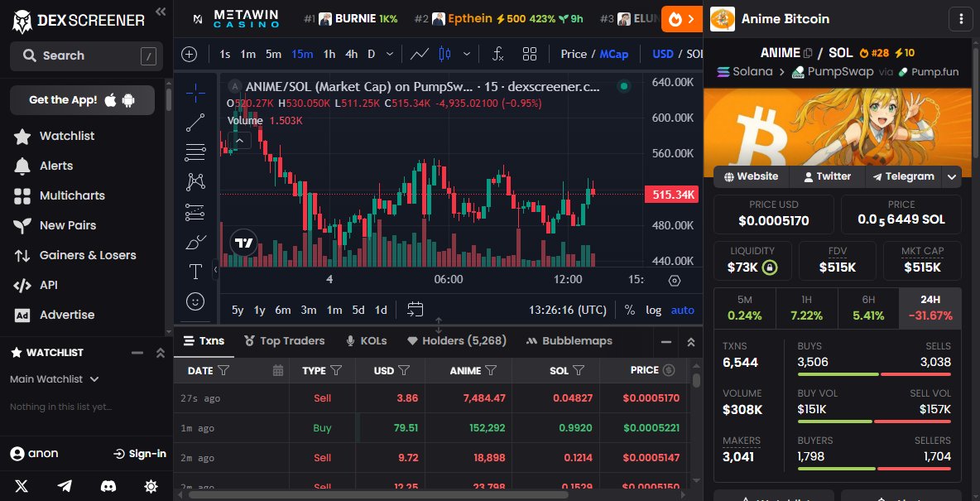Toggle log scale on chart
This screenshot has height=501, width=980.
tap(654, 310)
